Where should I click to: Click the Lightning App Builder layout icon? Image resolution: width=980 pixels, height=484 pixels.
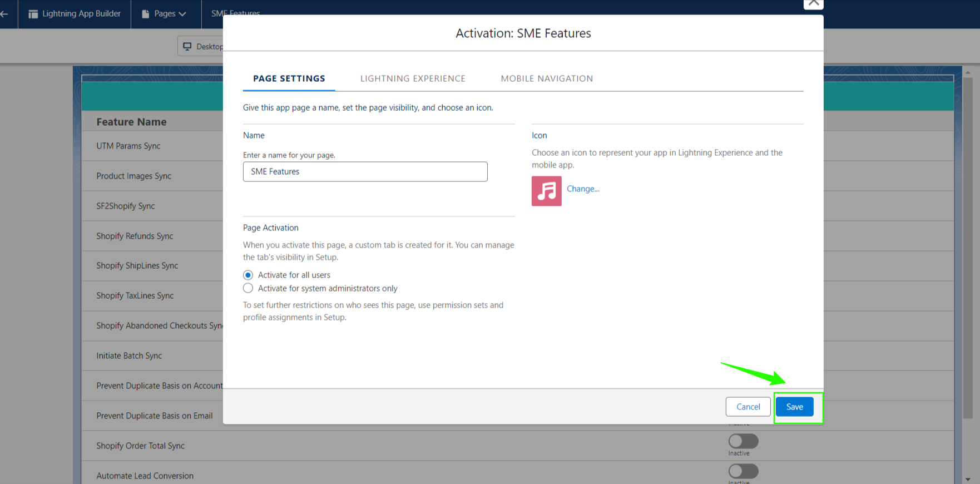pos(33,14)
